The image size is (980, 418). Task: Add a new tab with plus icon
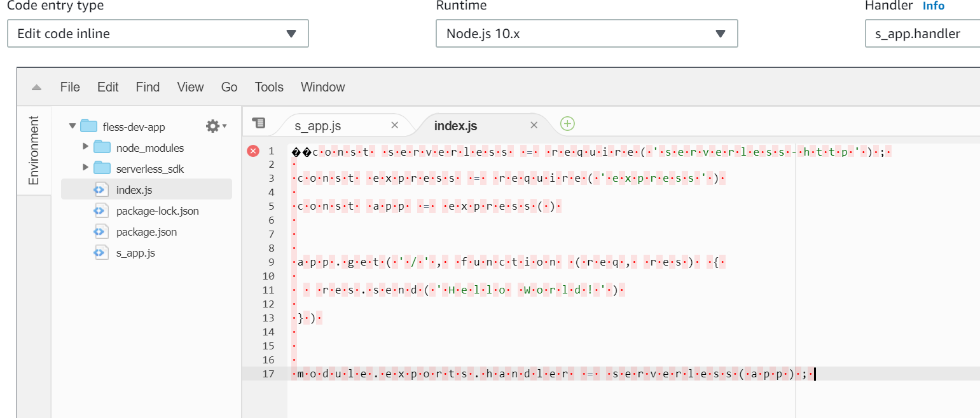(x=567, y=124)
